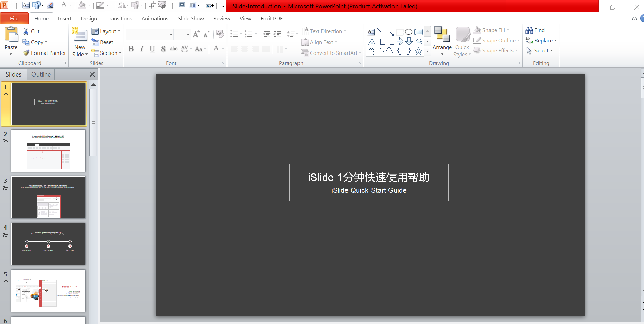The width and height of the screenshot is (644, 324).
Task: Click Replace in Editing group
Action: (x=541, y=40)
